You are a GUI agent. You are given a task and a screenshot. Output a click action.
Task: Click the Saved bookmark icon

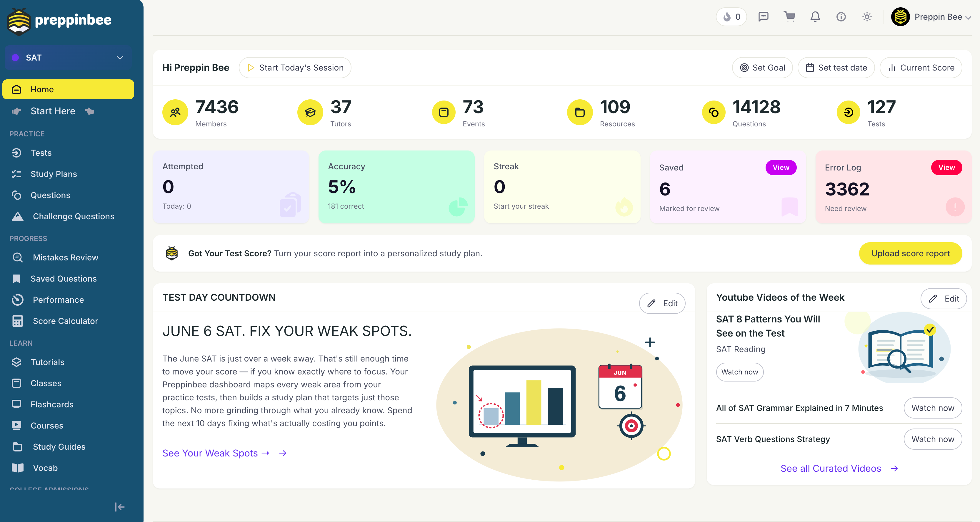[789, 207]
